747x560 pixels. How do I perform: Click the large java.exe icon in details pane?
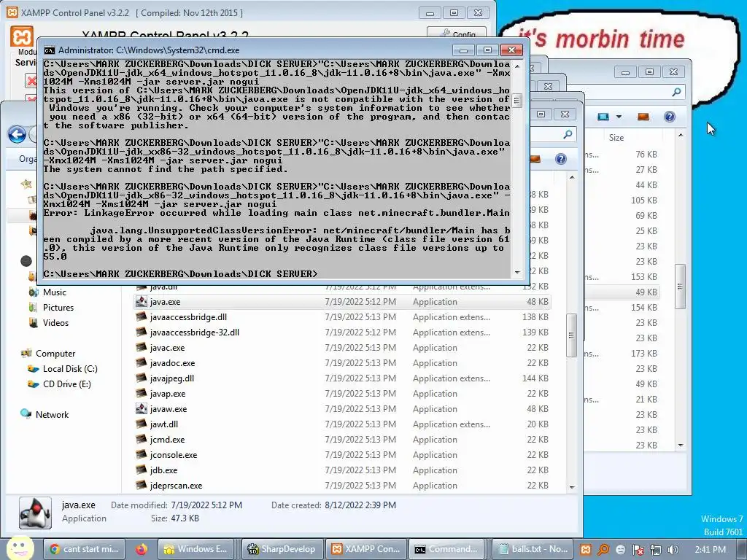35,513
